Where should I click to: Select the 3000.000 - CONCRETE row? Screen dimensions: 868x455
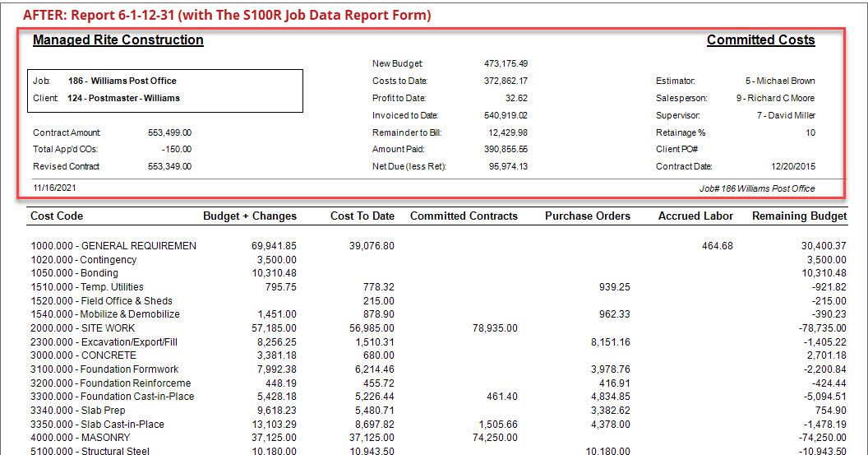point(438,355)
